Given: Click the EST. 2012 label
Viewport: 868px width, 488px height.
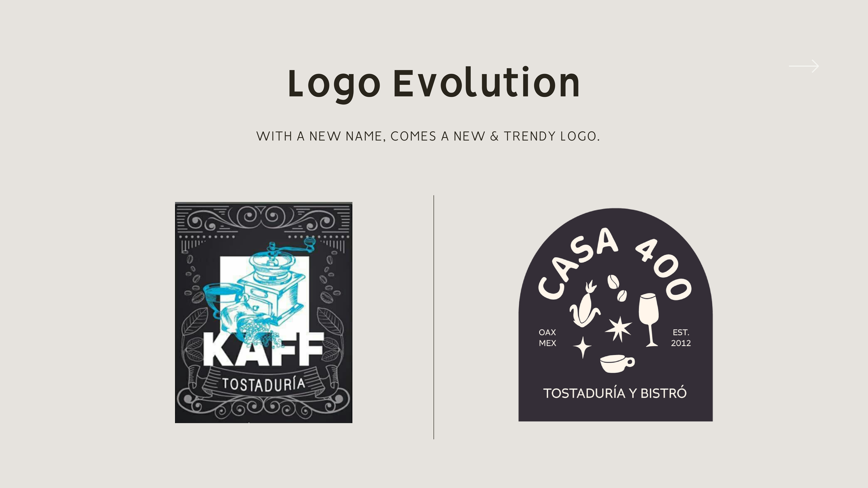Looking at the screenshot, I should tap(681, 338).
